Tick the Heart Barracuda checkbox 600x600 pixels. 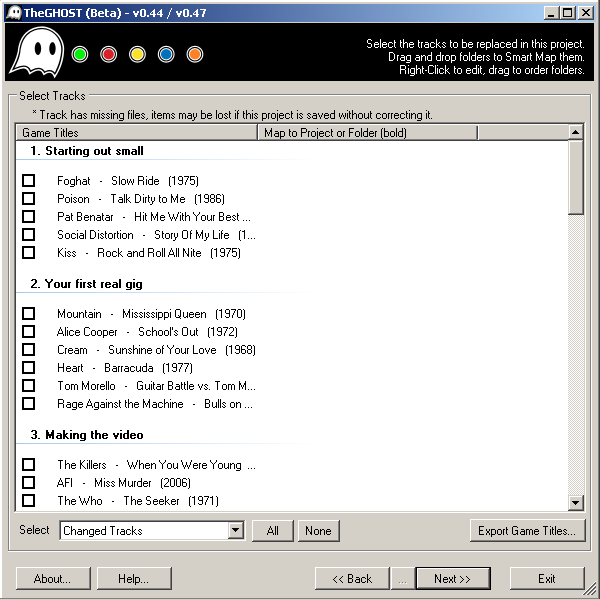(x=28, y=368)
